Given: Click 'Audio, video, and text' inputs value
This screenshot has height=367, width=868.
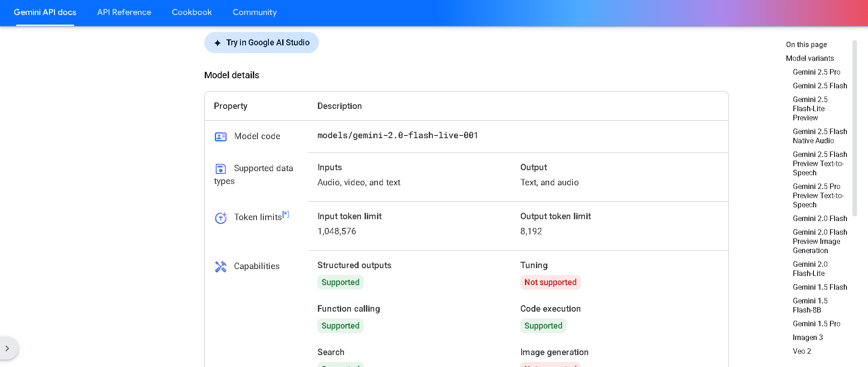Looking at the screenshot, I should [359, 183].
